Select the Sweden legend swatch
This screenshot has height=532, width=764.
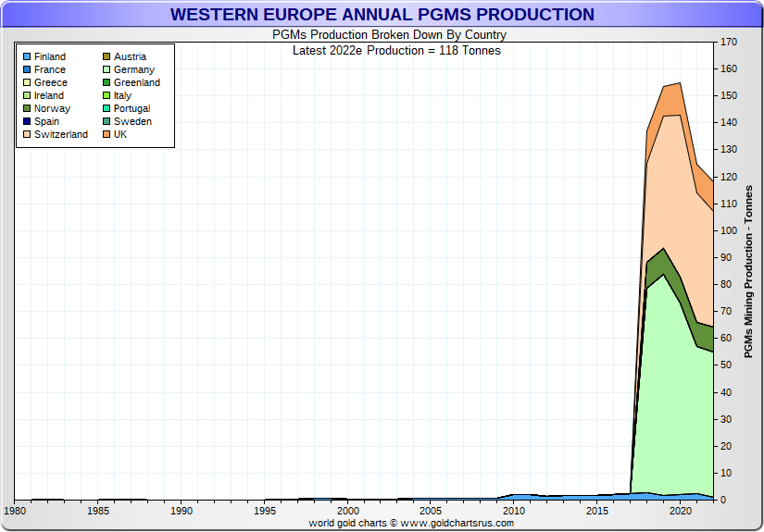[106, 122]
